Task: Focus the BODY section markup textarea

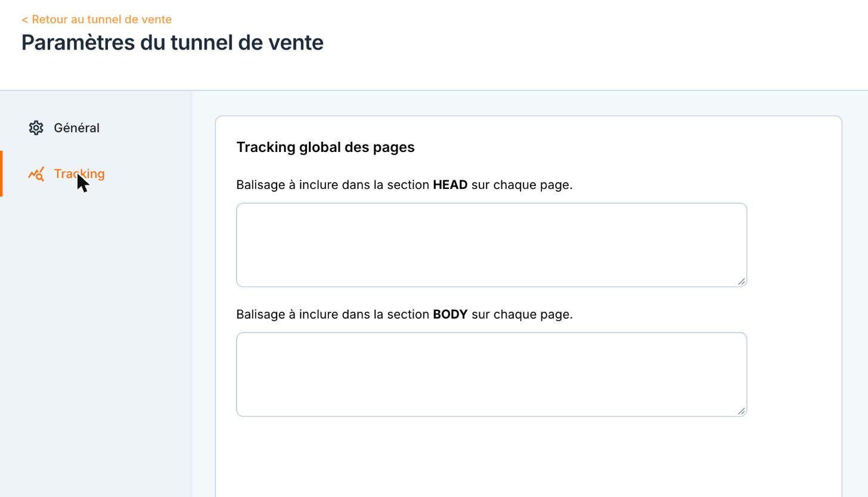Action: tap(491, 374)
